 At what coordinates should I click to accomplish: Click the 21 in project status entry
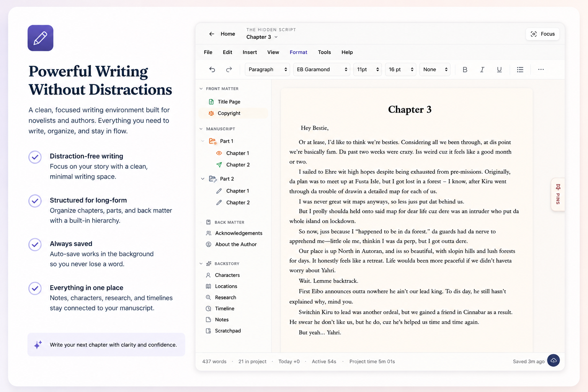(x=252, y=361)
